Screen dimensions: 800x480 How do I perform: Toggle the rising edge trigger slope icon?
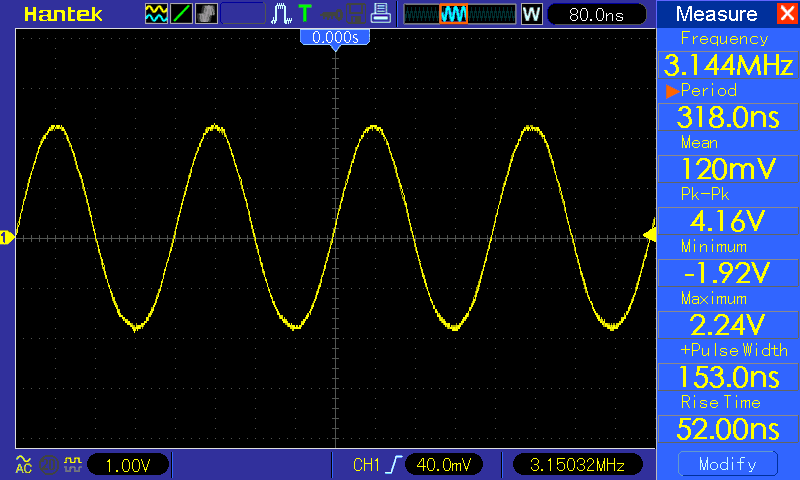click(394, 465)
